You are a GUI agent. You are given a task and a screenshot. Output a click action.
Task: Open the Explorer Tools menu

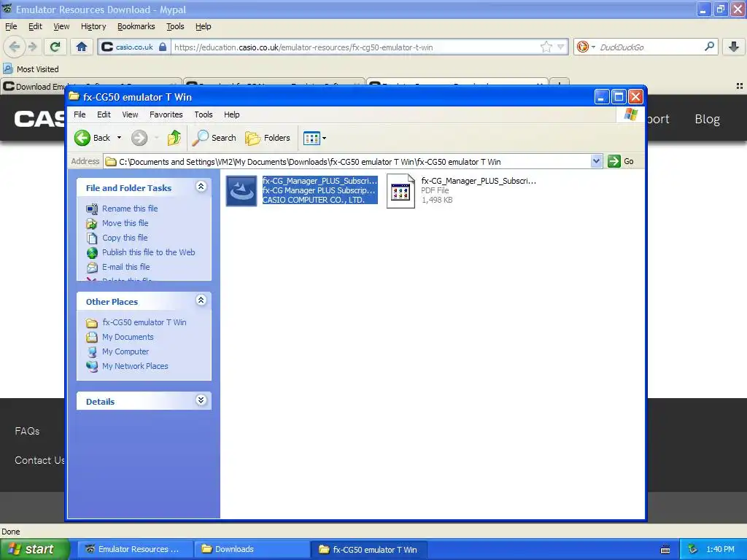(204, 114)
